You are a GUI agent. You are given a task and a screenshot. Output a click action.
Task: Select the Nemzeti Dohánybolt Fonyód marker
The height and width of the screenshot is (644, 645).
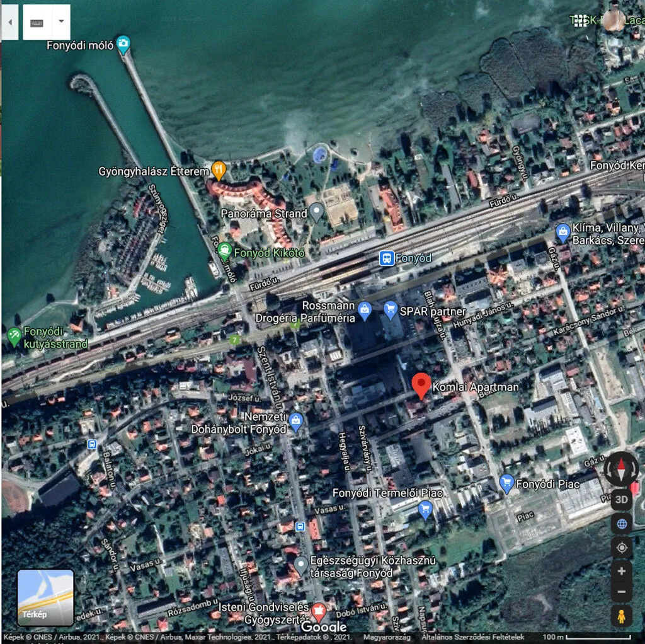coord(296,422)
